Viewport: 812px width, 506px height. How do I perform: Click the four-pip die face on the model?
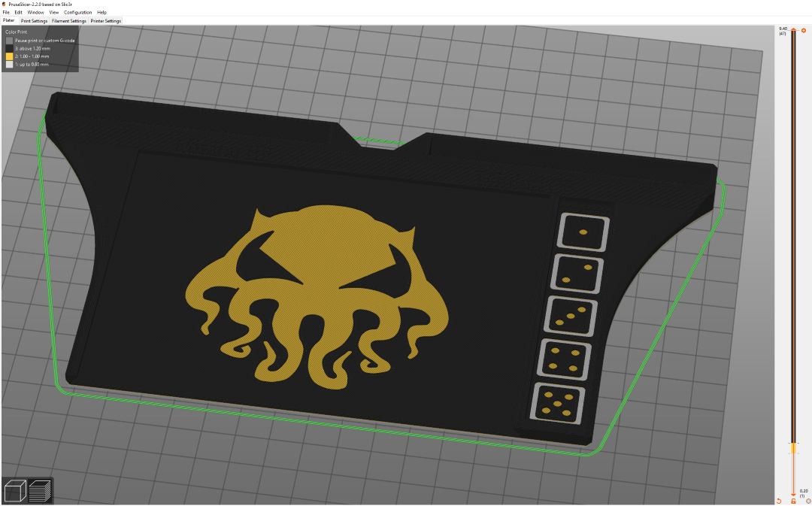tap(563, 359)
